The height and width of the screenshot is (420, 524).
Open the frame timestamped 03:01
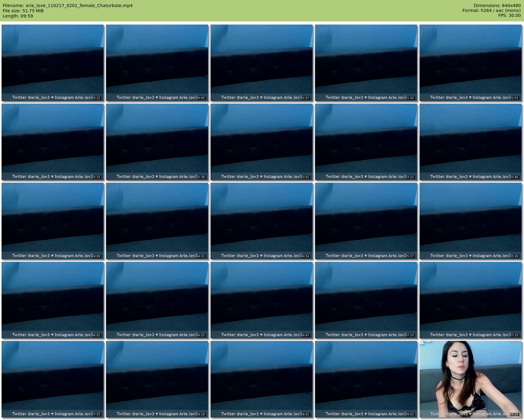261,142
